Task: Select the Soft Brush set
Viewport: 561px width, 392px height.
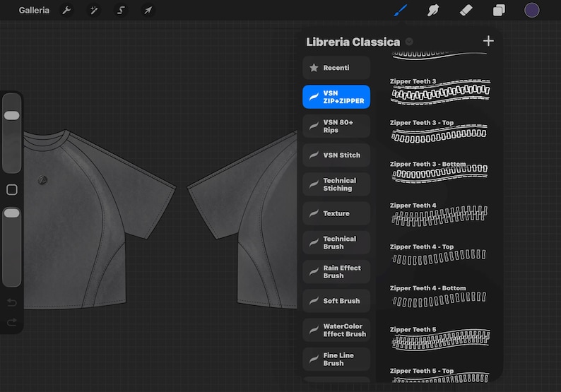Action: click(x=336, y=301)
